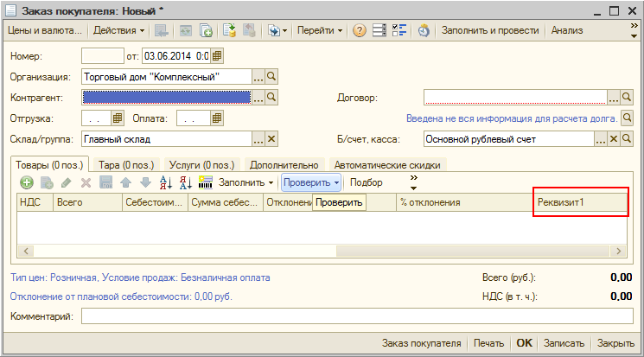Open calendar for Оплата date

[217, 118]
